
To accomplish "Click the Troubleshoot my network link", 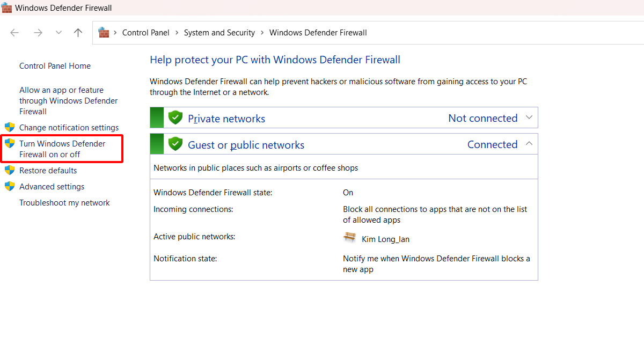I will pos(64,202).
